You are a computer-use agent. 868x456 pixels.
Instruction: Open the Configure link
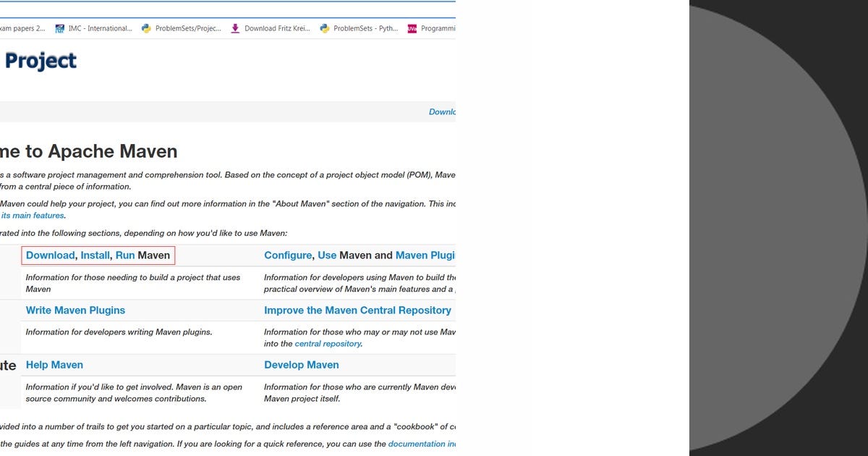(x=288, y=255)
